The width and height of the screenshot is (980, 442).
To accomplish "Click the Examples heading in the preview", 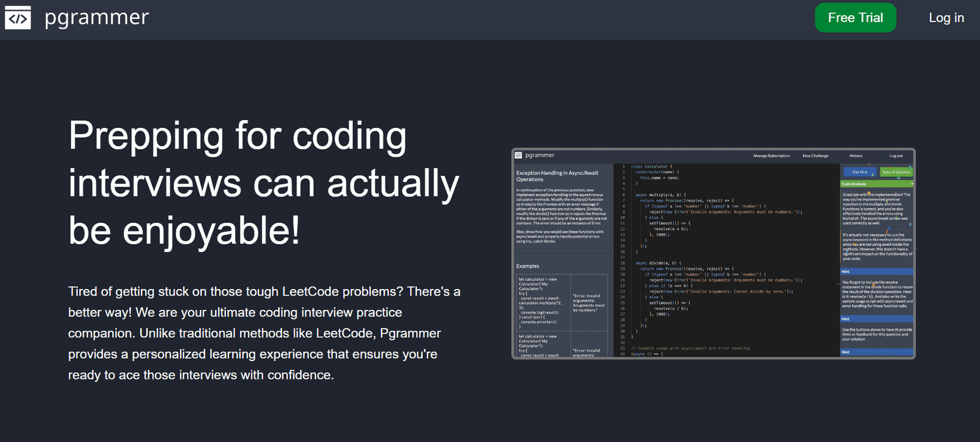I will (527, 266).
